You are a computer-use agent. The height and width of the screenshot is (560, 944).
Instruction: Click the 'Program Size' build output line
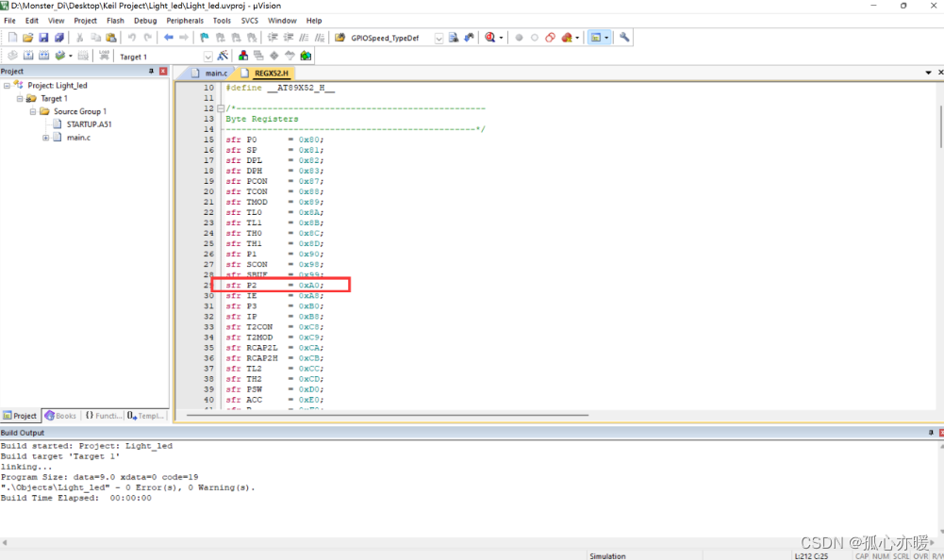point(99,477)
